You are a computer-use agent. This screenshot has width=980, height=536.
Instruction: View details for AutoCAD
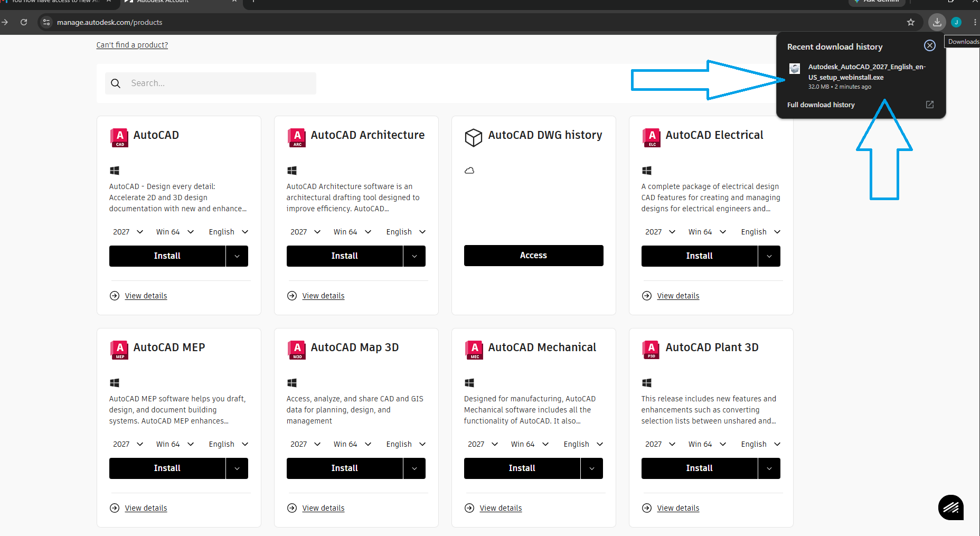(x=146, y=296)
